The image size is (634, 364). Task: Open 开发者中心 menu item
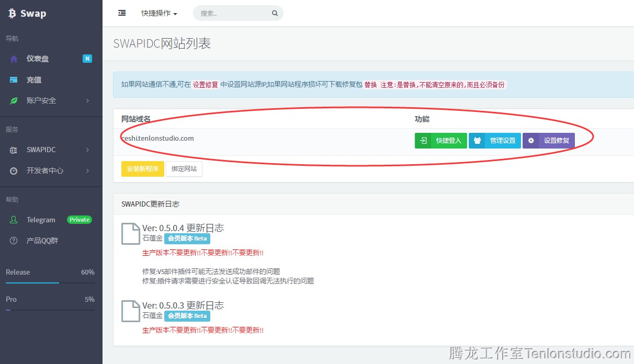(51, 170)
